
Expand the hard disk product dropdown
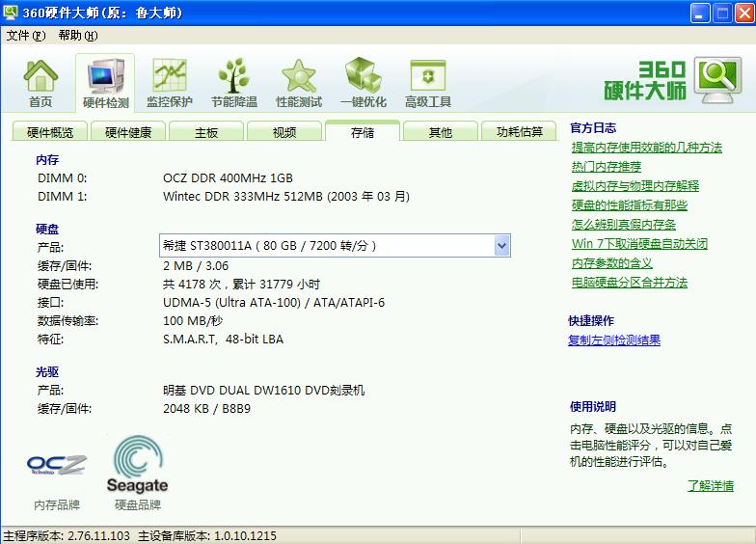click(x=501, y=246)
